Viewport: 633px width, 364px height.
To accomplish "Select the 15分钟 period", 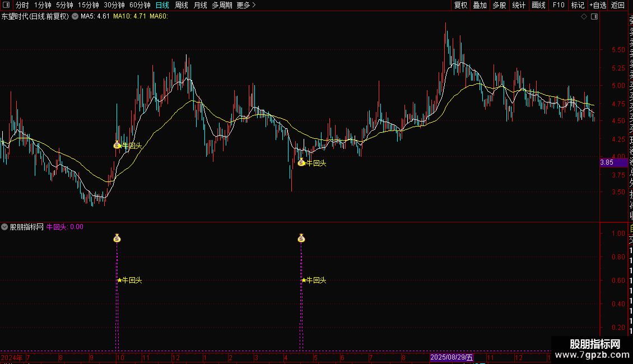I will (89, 5).
